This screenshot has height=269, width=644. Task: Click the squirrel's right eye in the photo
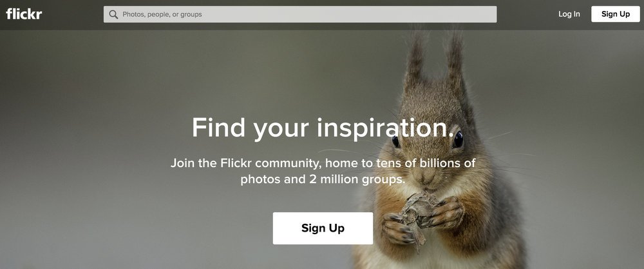[x=457, y=140]
